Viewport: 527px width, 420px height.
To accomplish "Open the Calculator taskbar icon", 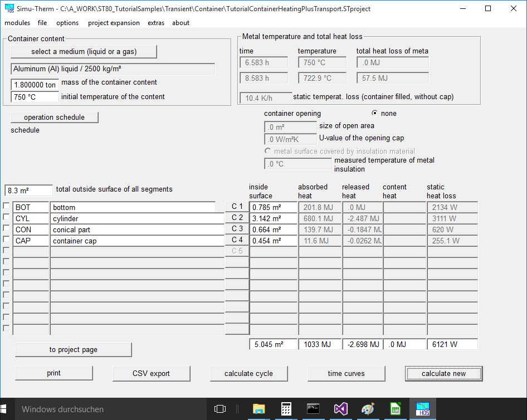I will pyautogui.click(x=286, y=409).
